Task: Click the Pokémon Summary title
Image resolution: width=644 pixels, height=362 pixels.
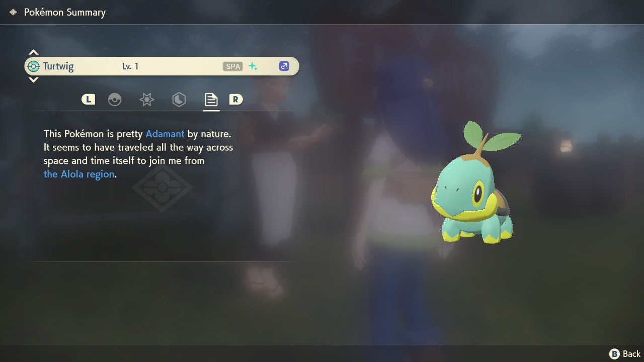Action: coord(65,12)
